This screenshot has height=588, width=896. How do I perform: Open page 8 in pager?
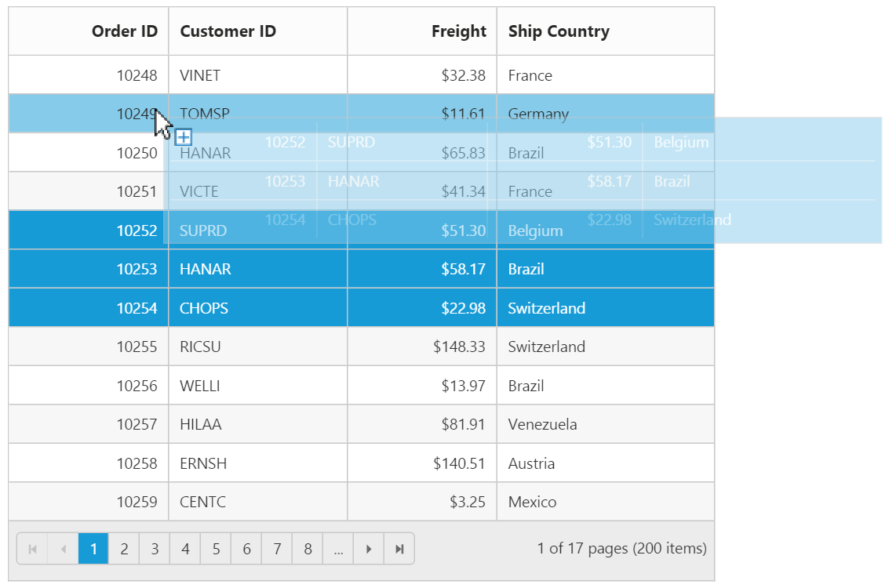point(308,549)
